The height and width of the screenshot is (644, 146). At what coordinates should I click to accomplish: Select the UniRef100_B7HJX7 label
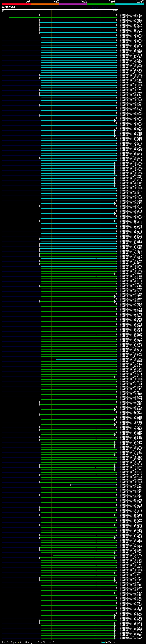pos(131,638)
